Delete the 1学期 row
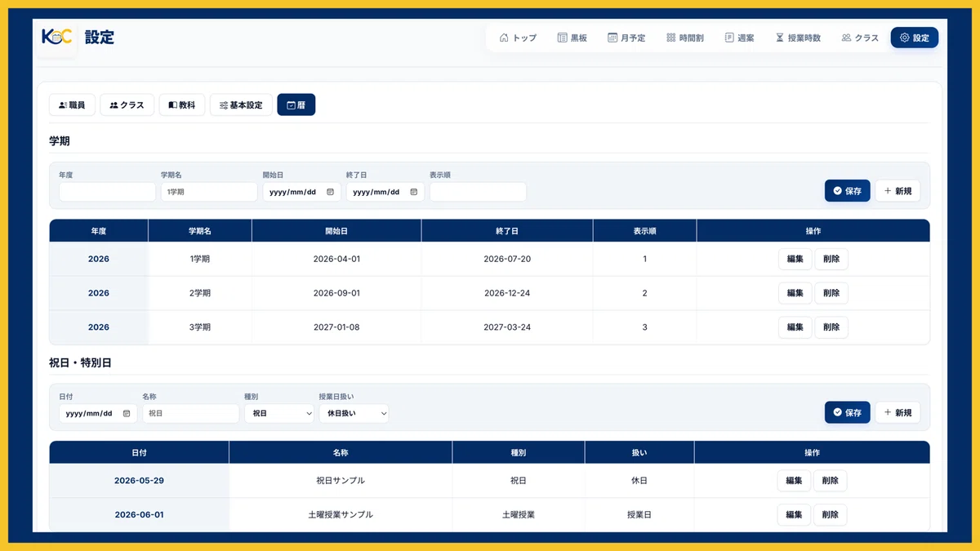 831,259
